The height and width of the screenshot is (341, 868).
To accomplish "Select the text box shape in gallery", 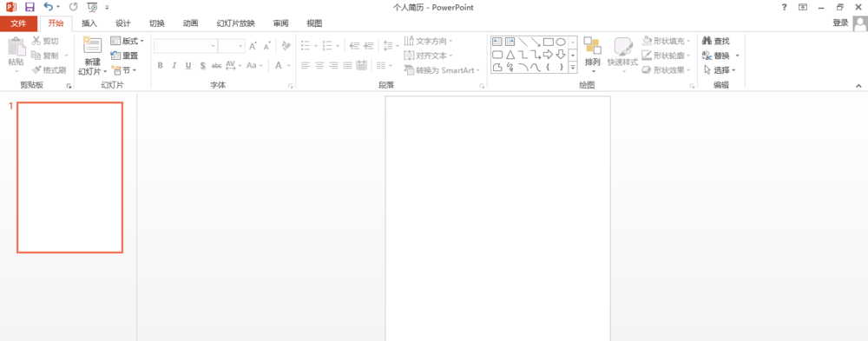I will 496,42.
